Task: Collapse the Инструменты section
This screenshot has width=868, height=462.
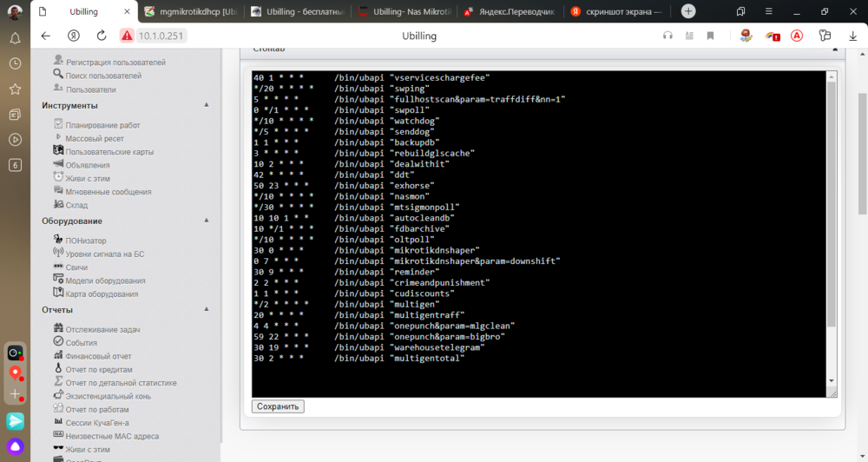Action: pos(207,105)
